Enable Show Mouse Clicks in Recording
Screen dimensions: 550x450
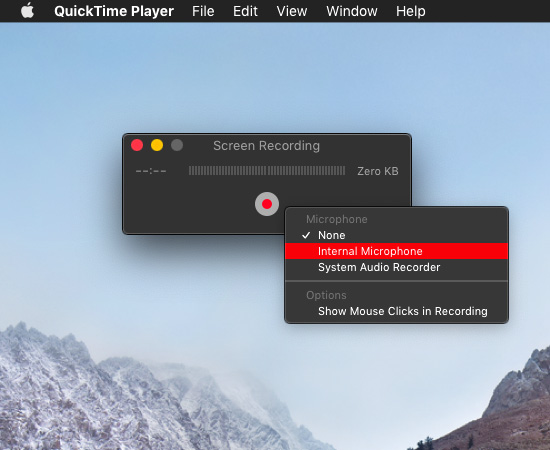(396, 311)
